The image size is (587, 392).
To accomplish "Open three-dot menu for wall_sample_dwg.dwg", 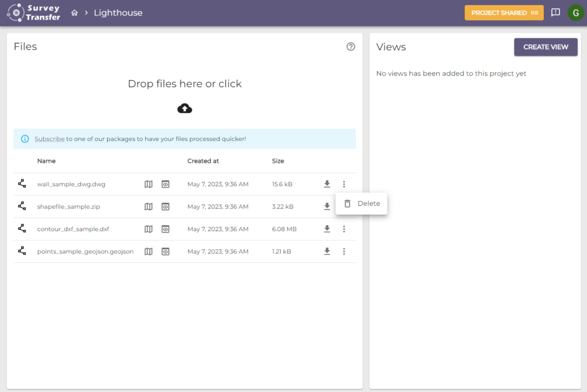I will (344, 184).
